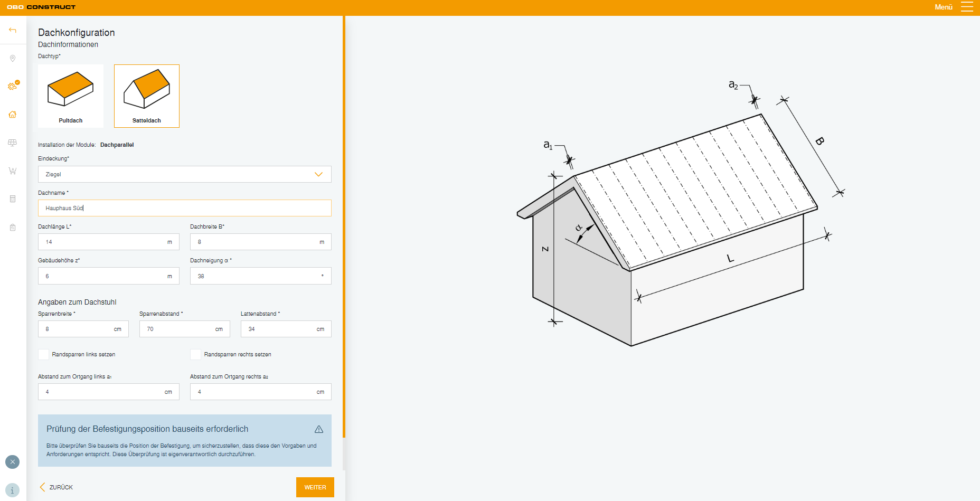
Task: Open the clipboard summary step icon
Action: tap(13, 228)
